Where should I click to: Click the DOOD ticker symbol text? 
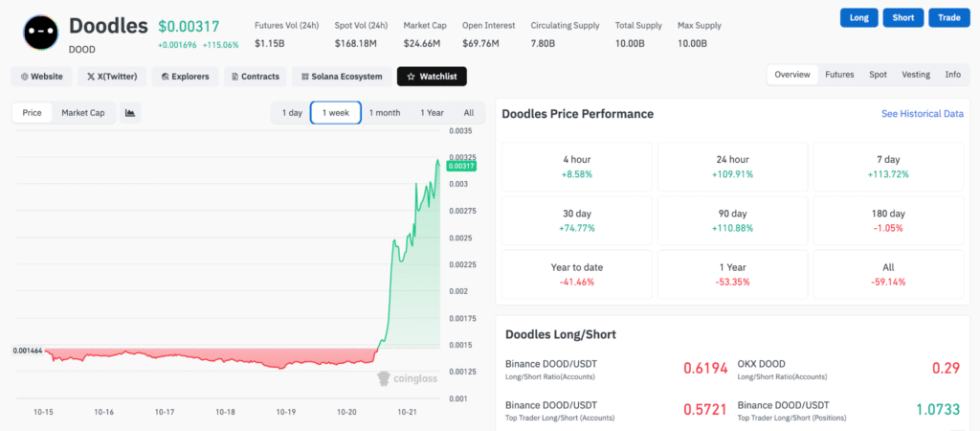pos(81,48)
